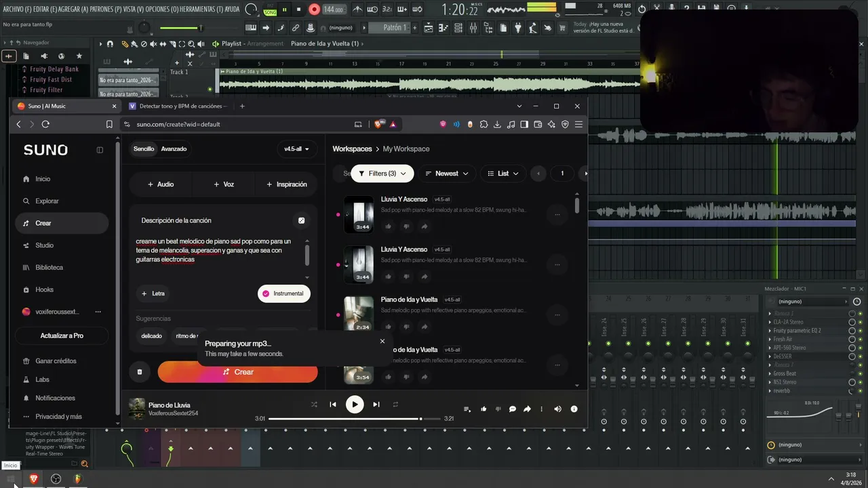Open a new browser tab
The width and height of the screenshot is (868, 488).
pyautogui.click(x=242, y=106)
